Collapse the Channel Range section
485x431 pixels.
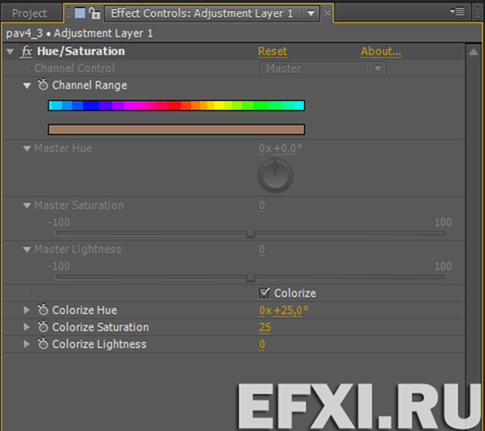tap(27, 86)
